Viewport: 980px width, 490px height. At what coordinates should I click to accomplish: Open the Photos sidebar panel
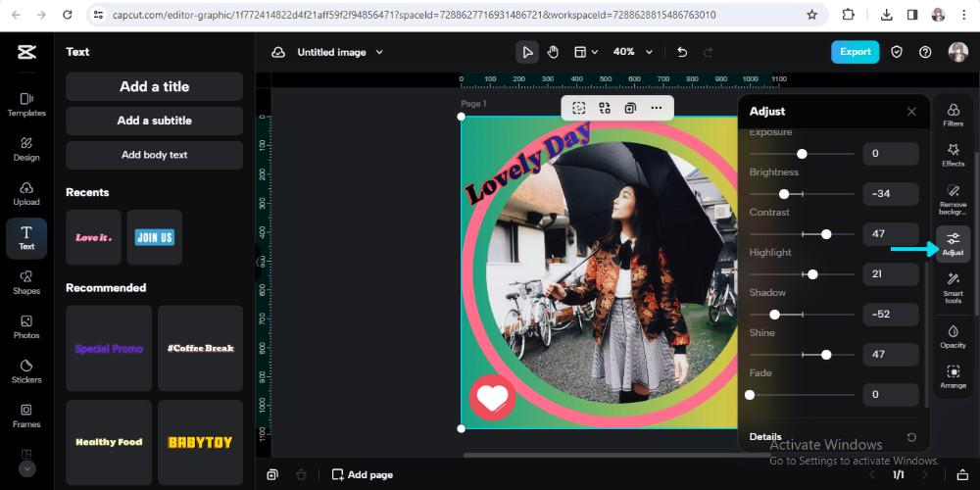coord(26,327)
